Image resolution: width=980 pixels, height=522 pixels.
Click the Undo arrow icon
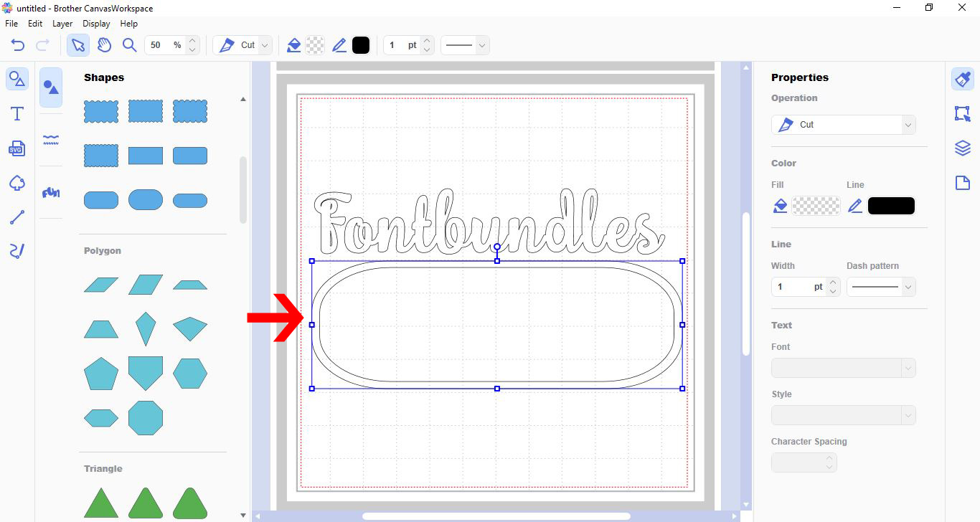[18, 45]
